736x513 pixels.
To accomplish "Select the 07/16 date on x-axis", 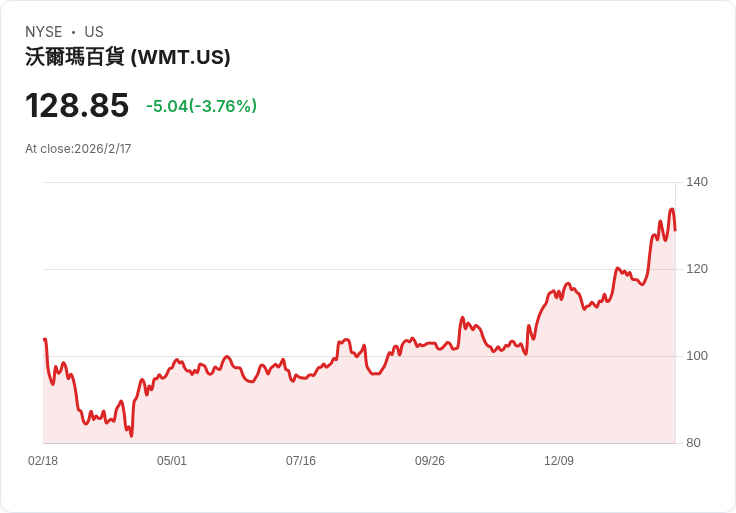I will click(301, 461).
